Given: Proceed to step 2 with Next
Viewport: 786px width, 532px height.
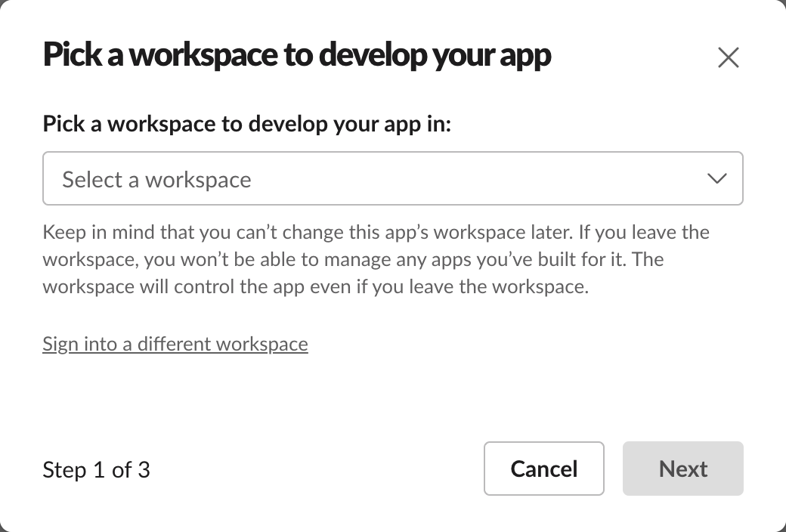Looking at the screenshot, I should [x=682, y=469].
